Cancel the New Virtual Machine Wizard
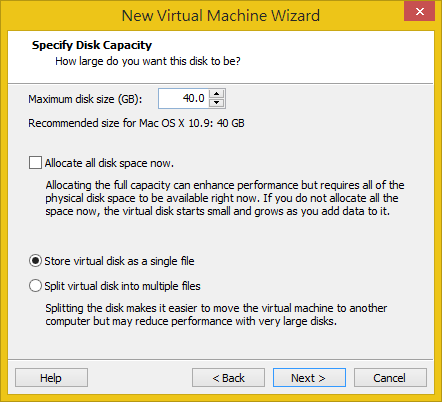Image resolution: width=442 pixels, height=402 pixels. point(390,378)
